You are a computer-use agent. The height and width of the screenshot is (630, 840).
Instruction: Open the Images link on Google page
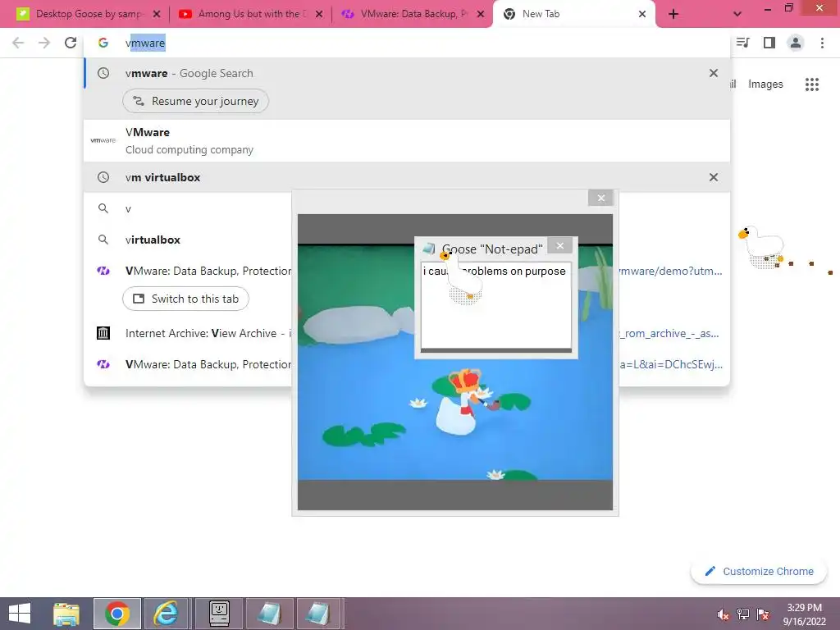(765, 84)
